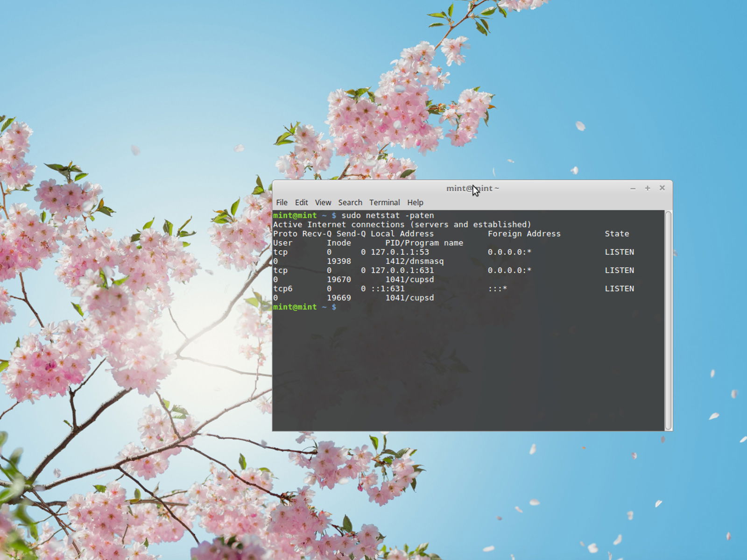Click the 'Foreign Address' column header
This screenshot has height=560, width=747.
tap(524, 234)
